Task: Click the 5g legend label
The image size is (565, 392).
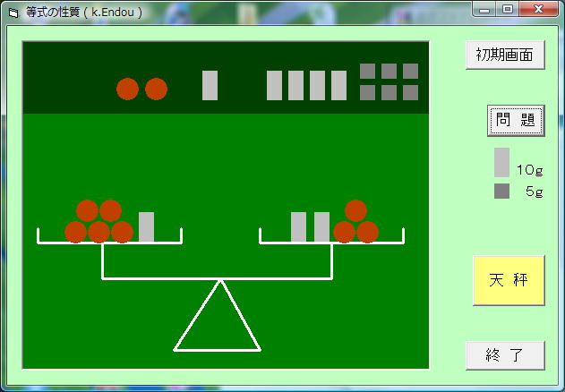Action: pos(534,192)
